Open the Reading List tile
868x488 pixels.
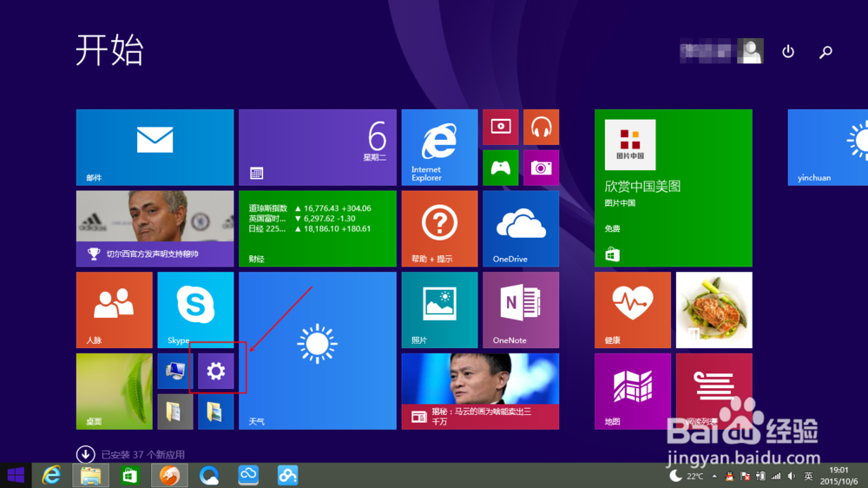[714, 392]
